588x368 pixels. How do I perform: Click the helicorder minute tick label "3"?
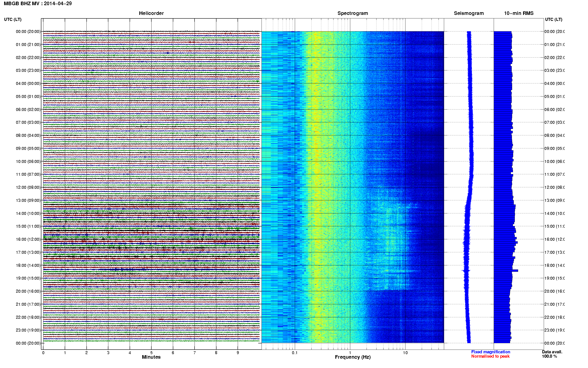coord(108,353)
